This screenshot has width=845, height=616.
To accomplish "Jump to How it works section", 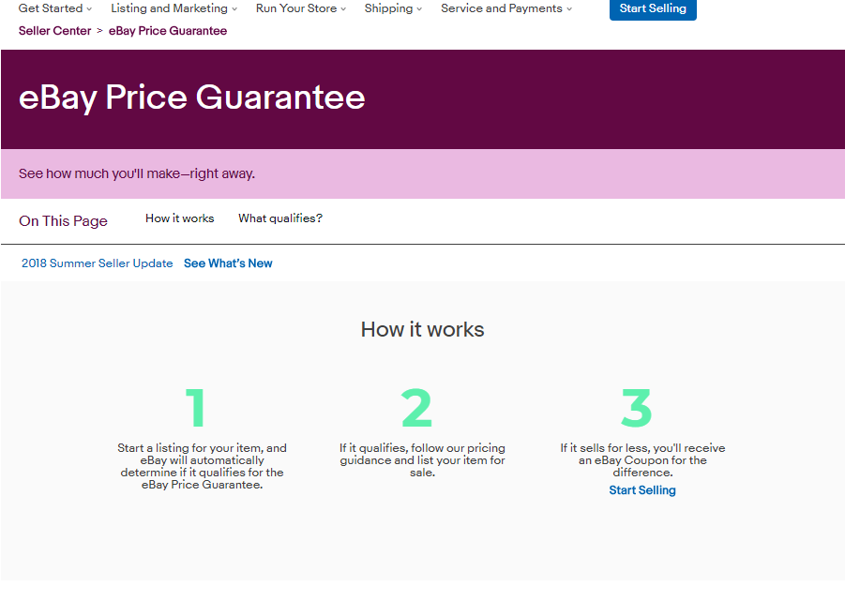I will tap(179, 218).
